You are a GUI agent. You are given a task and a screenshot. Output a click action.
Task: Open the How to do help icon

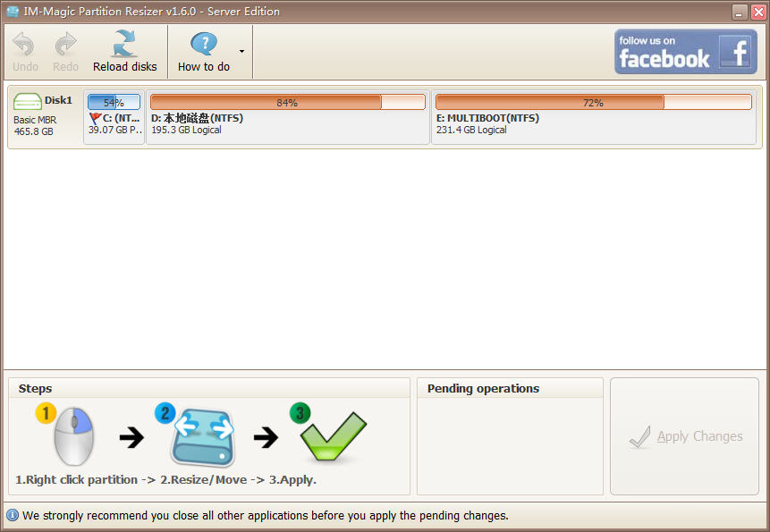point(204,44)
